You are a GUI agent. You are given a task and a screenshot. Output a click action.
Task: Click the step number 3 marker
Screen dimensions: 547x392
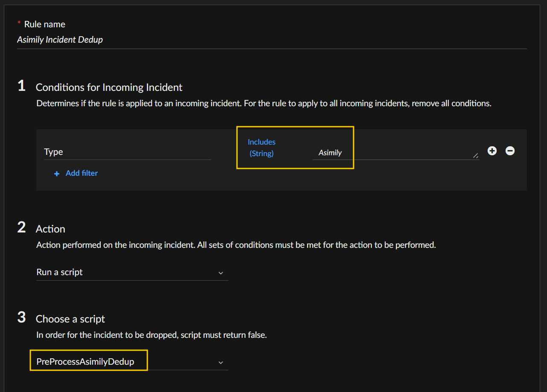pos(22,318)
